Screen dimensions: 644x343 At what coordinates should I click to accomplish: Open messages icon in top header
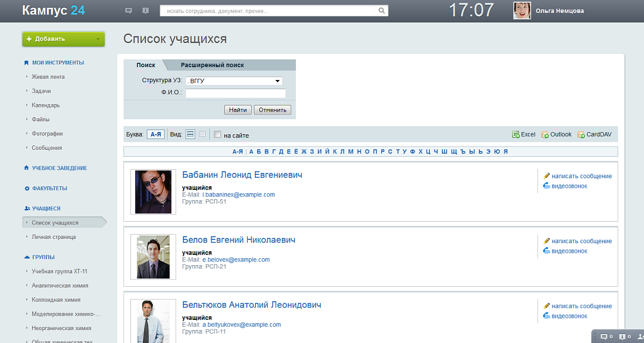pos(128,11)
